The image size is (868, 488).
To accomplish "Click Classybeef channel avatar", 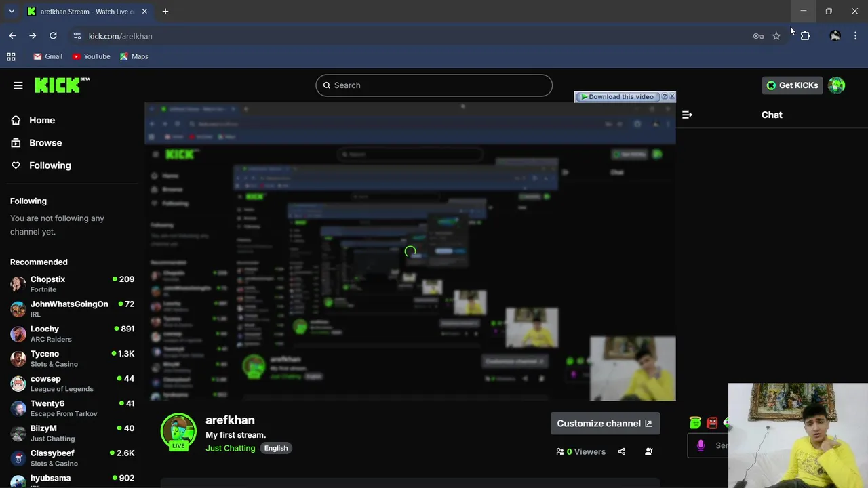I will [18, 458].
